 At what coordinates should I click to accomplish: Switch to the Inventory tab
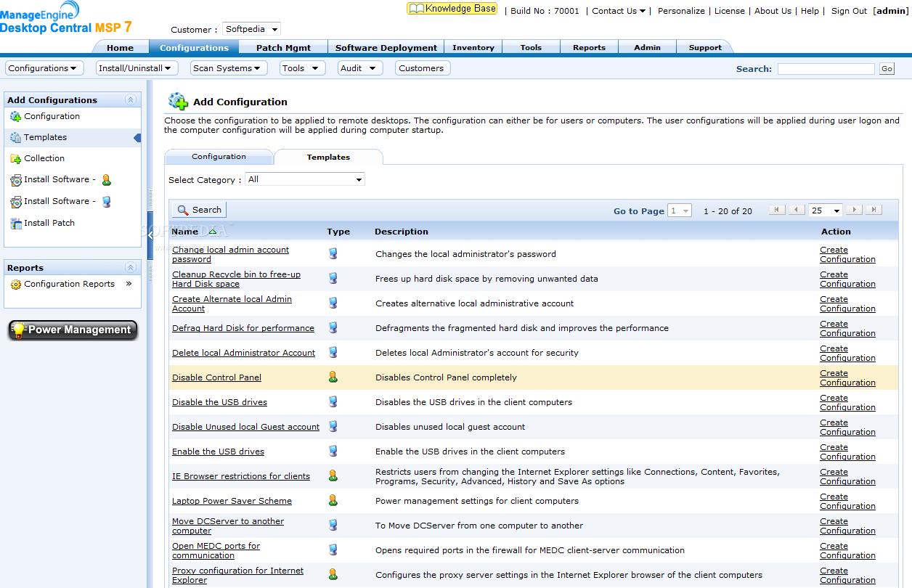(x=473, y=48)
